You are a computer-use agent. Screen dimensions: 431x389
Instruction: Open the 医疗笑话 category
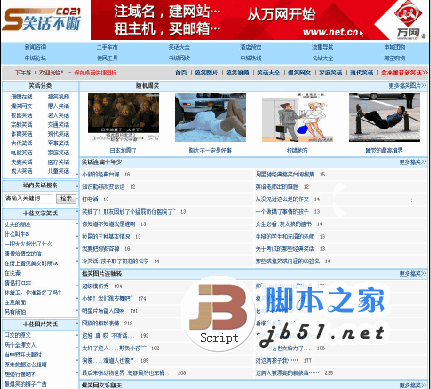pyautogui.click(x=58, y=162)
